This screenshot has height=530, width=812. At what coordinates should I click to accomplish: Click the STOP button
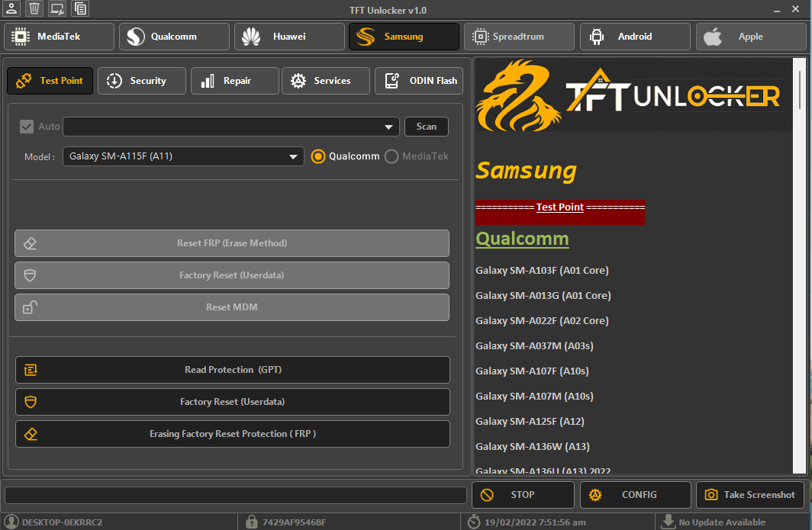coord(523,495)
